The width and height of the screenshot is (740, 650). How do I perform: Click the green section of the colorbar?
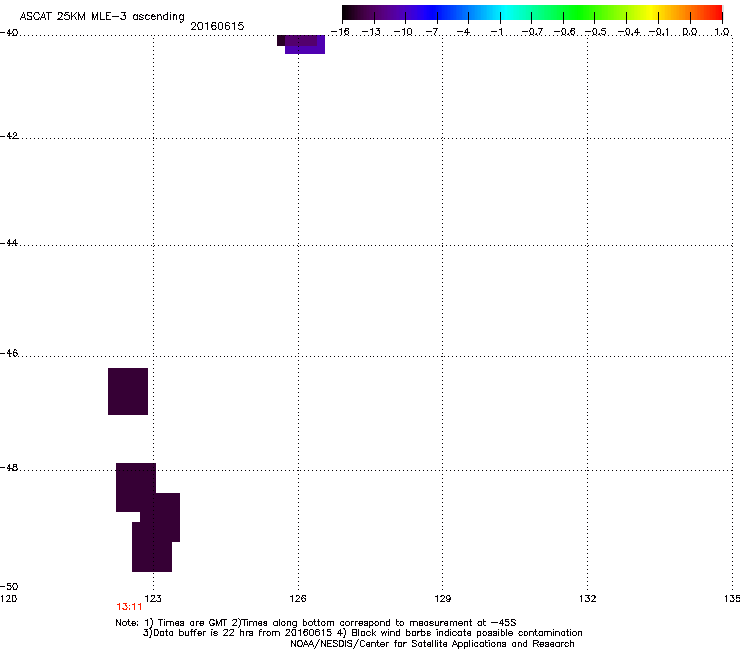[580, 12]
